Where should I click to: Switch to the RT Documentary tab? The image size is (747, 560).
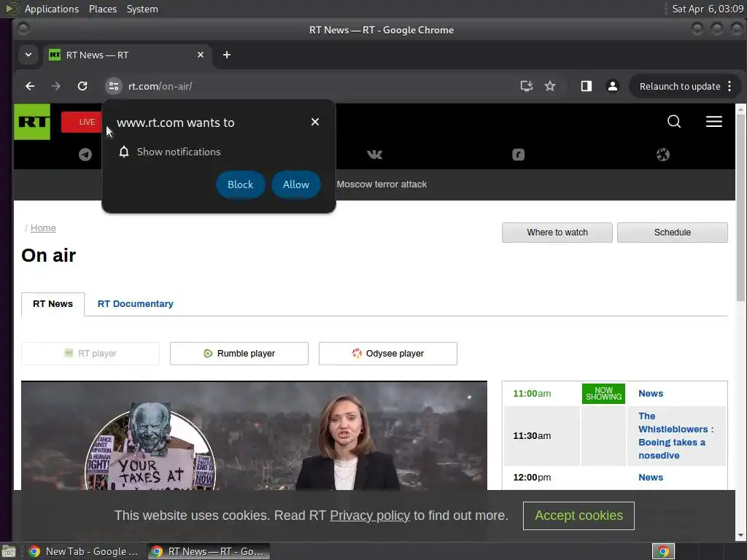135,304
